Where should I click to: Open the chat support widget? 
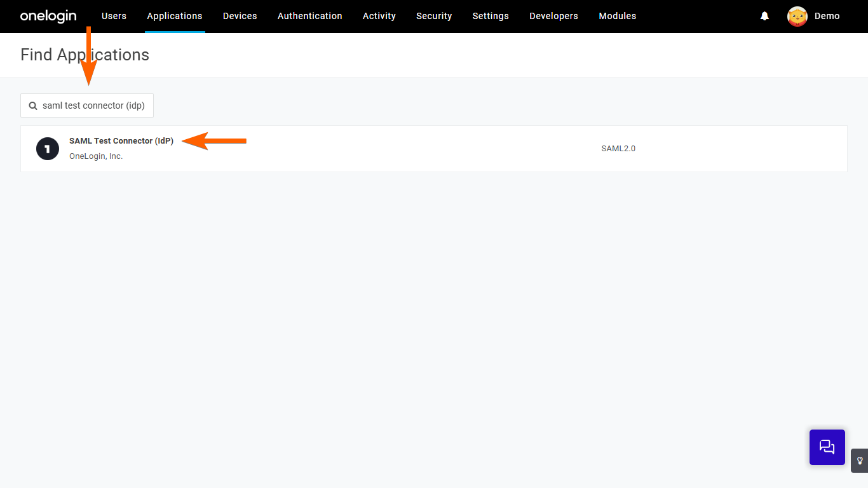point(827,447)
